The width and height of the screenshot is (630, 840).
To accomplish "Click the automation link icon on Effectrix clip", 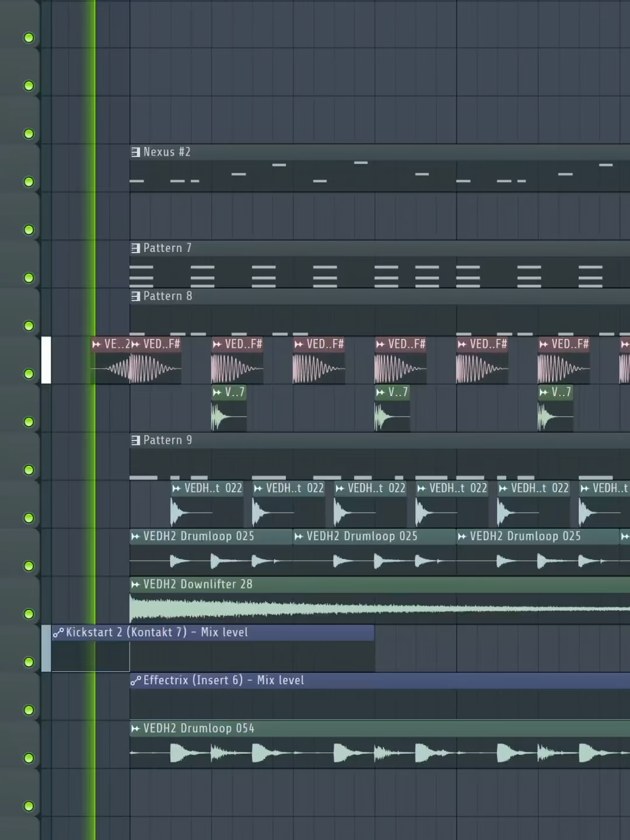I will pos(136,680).
